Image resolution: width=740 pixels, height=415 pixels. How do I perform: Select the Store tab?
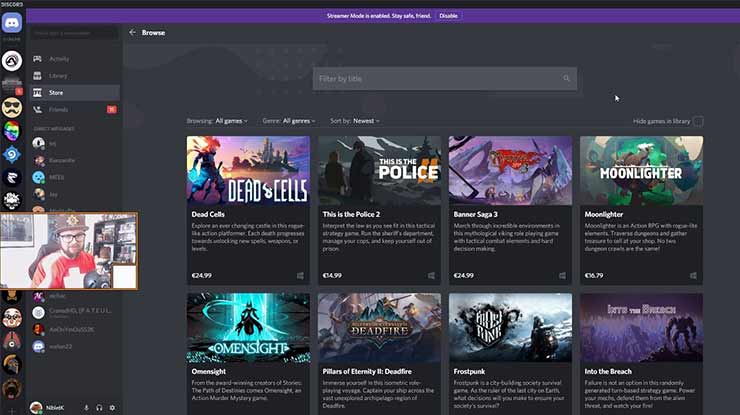[x=75, y=93]
